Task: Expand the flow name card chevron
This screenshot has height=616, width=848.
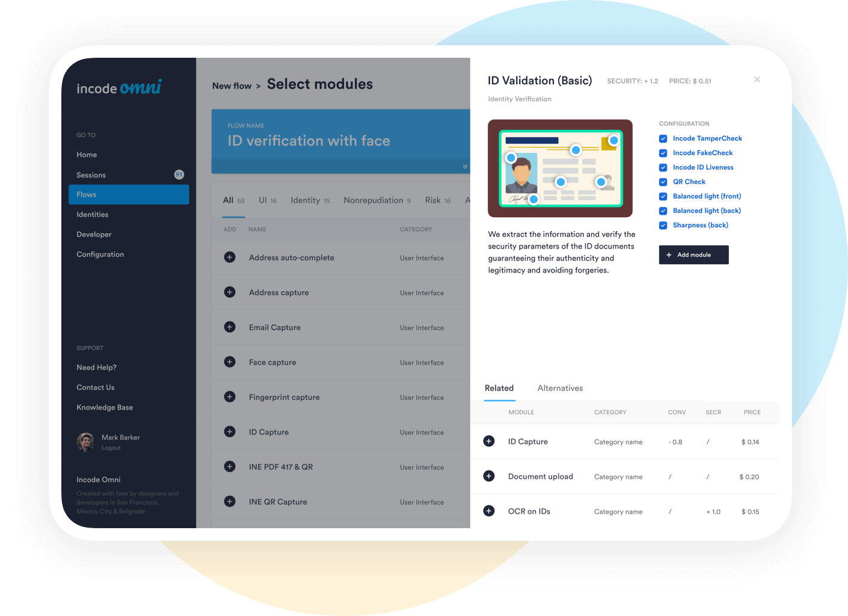Action: click(x=465, y=167)
